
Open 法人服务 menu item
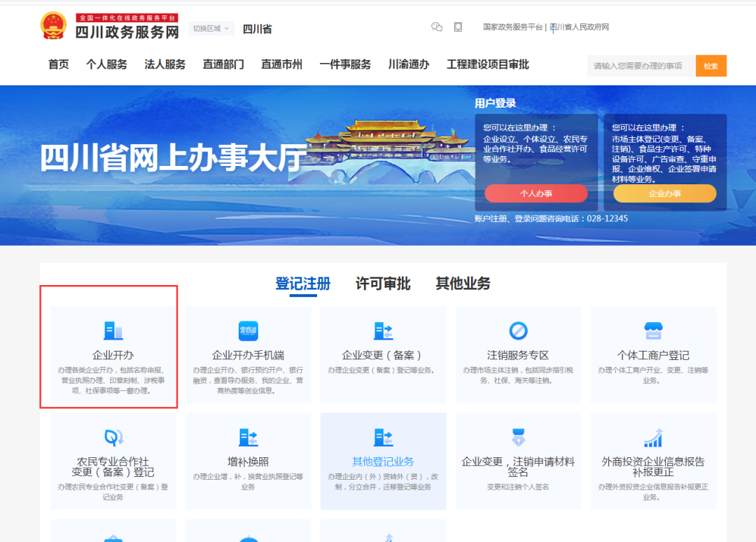(x=165, y=64)
